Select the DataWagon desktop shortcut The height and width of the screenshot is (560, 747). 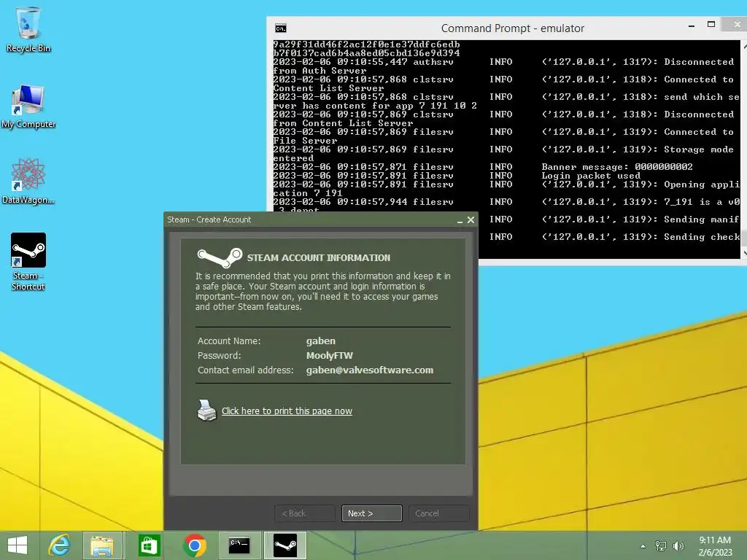[28, 182]
